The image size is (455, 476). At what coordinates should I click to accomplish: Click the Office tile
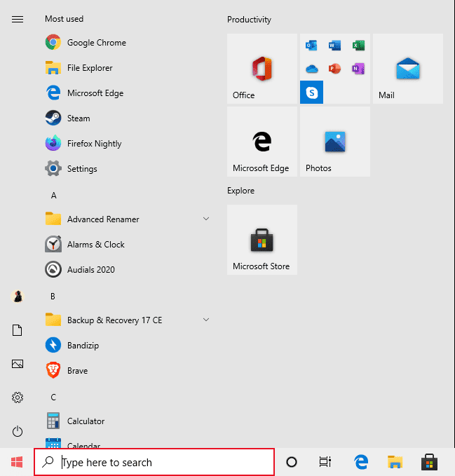(x=262, y=69)
